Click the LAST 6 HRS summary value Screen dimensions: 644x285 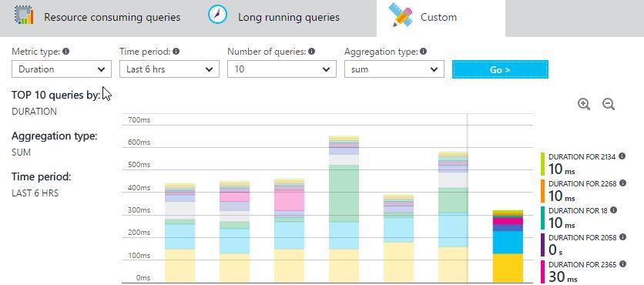click(35, 193)
